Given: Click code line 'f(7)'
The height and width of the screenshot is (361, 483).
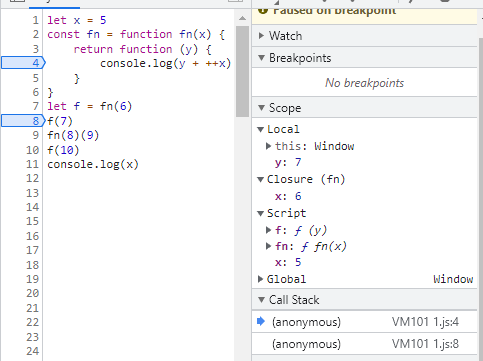Looking at the screenshot, I should [60, 121].
